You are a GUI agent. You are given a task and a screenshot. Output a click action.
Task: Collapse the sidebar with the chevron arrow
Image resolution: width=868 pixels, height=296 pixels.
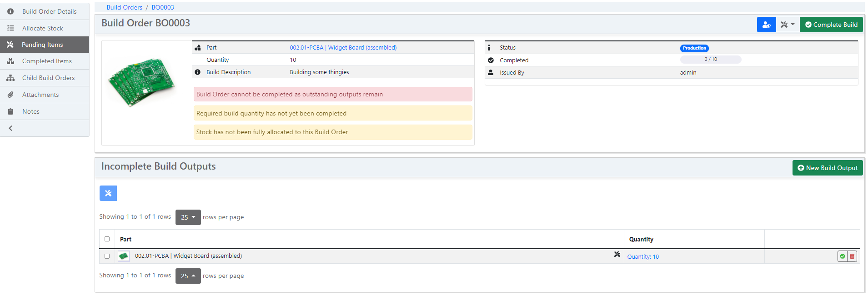[x=10, y=128]
